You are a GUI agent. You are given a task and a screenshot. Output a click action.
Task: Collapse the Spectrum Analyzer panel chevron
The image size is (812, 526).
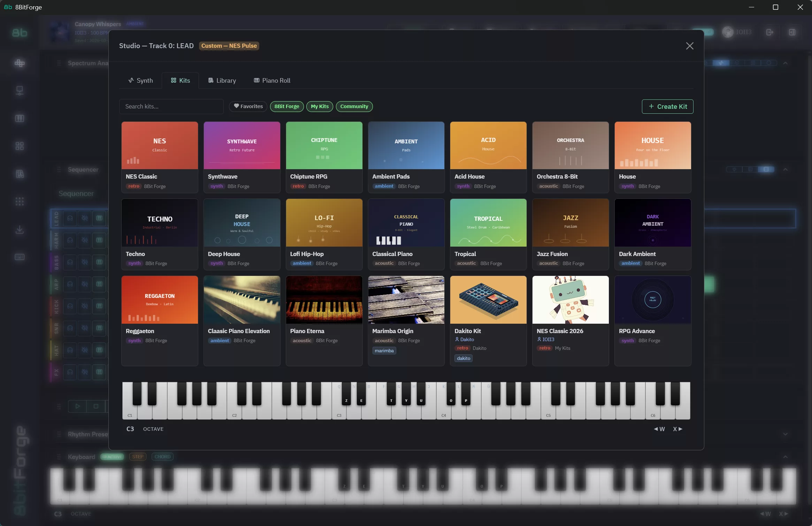786,63
